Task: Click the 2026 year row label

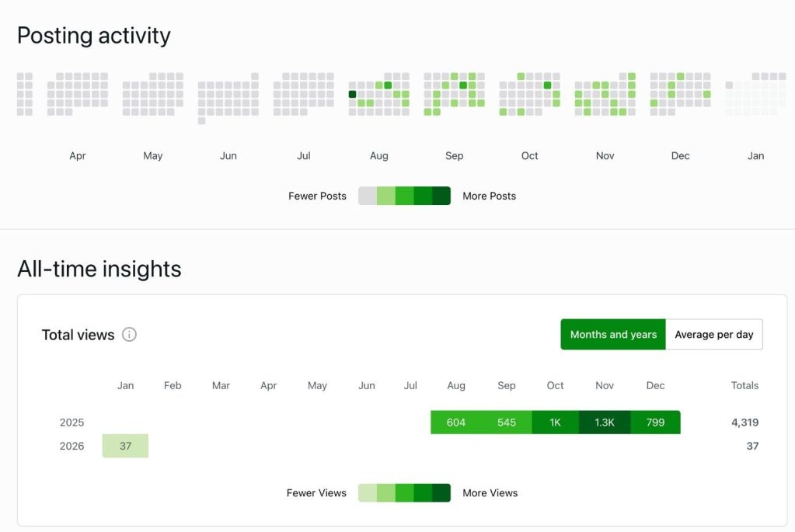Action: click(71, 446)
